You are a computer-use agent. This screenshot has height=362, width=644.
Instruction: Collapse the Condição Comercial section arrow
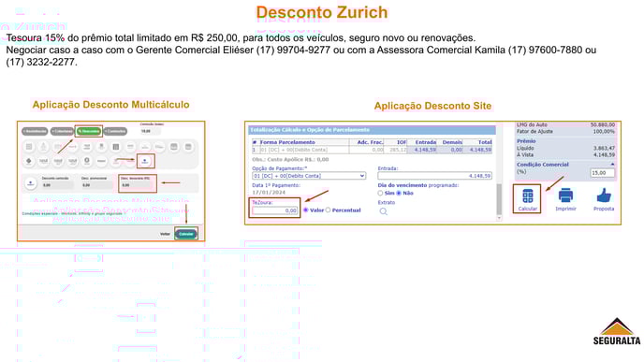(612, 165)
